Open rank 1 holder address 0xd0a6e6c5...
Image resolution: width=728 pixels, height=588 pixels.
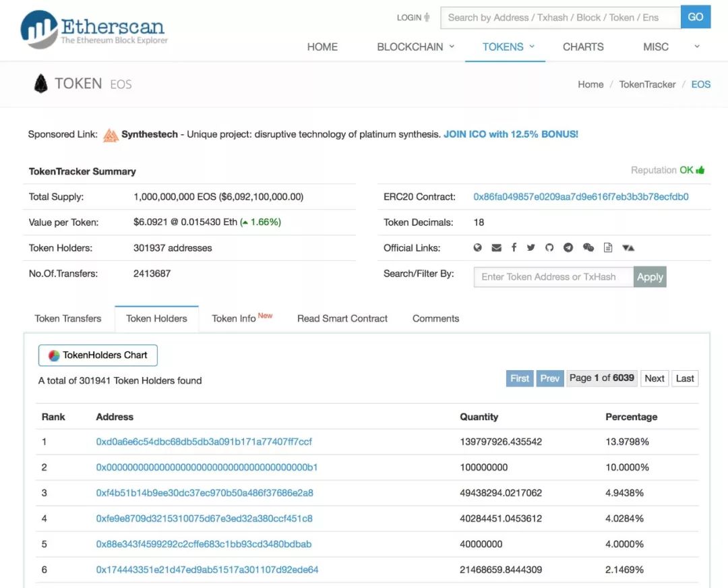point(204,442)
